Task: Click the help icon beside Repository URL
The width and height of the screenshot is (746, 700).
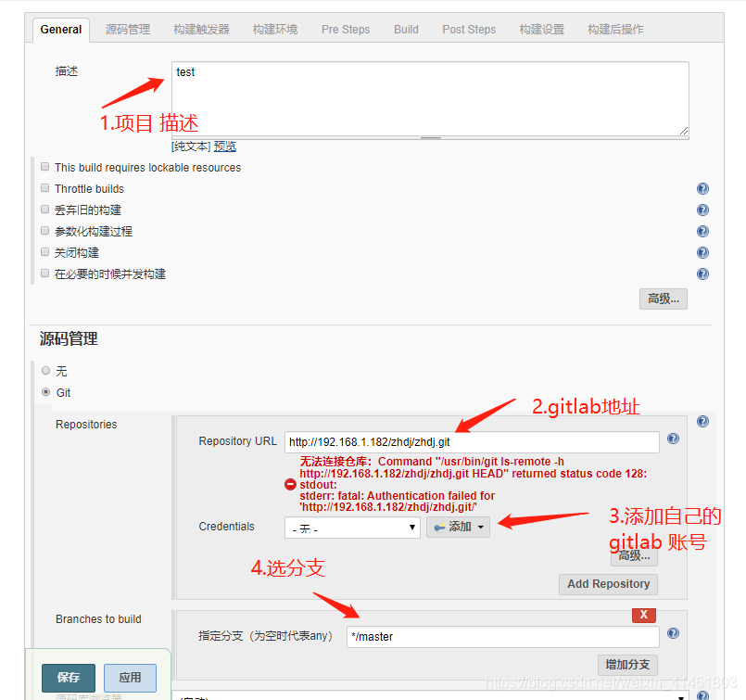Action: coord(673,439)
